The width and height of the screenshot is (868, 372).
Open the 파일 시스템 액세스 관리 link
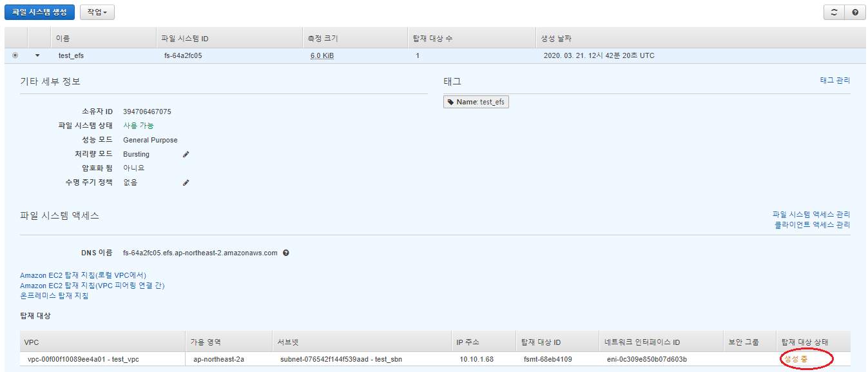click(x=811, y=215)
